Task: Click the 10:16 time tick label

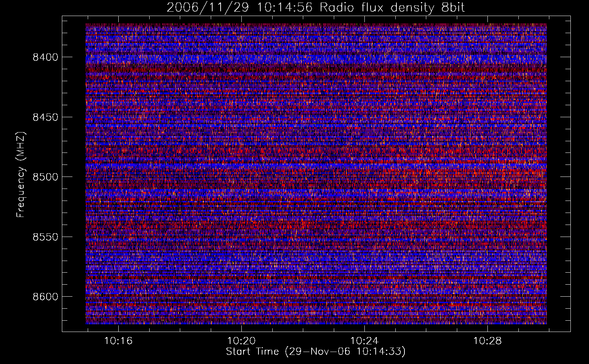Action: pos(118,341)
